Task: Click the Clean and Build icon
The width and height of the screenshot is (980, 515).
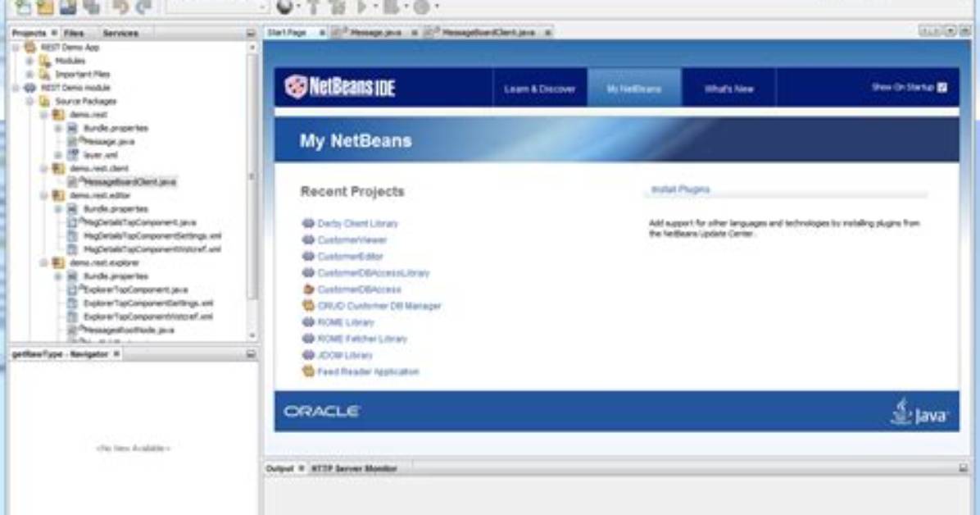Action: pos(338,7)
